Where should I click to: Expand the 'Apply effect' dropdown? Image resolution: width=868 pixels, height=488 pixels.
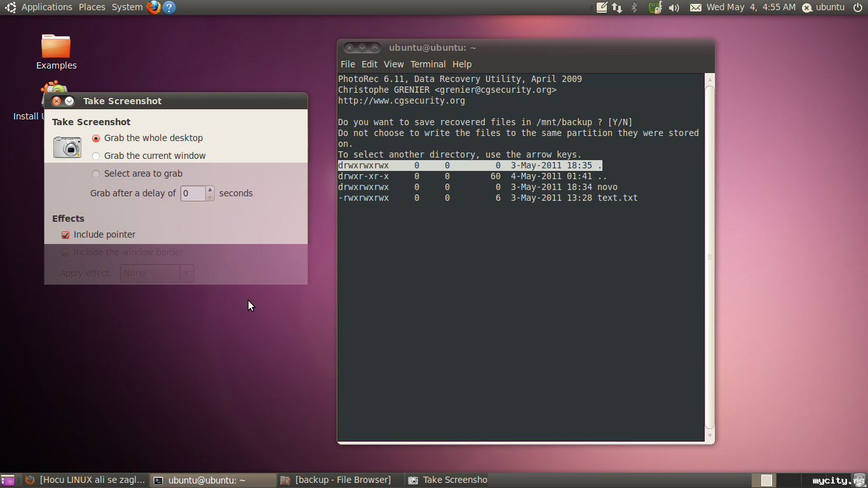157,273
